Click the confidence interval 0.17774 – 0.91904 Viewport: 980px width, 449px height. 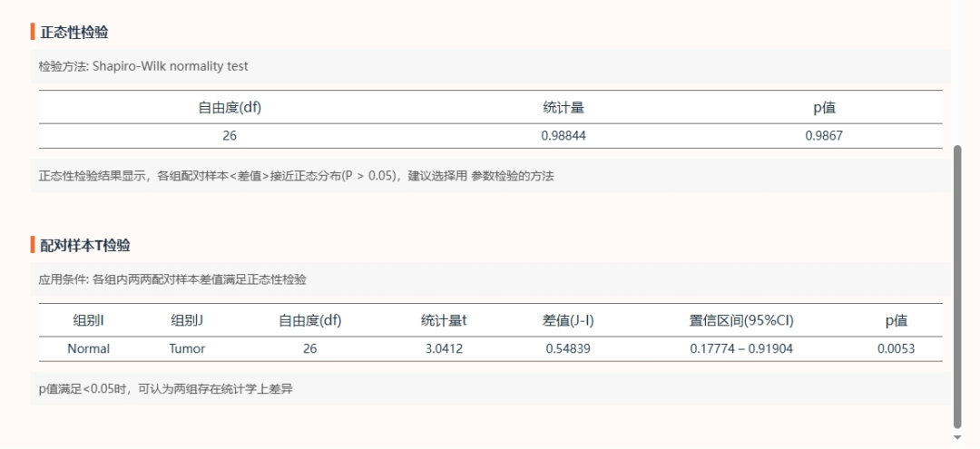[741, 349]
